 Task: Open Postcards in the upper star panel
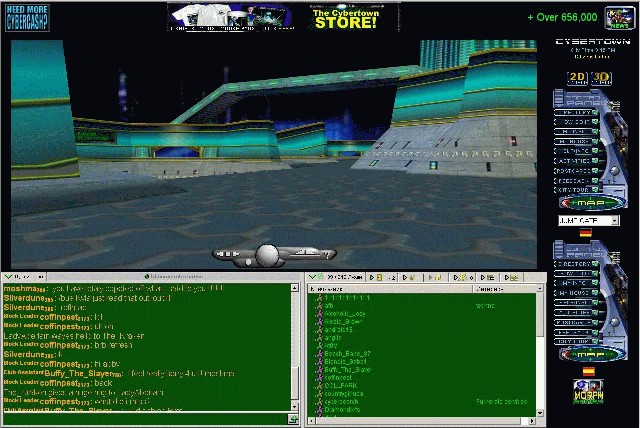point(576,171)
